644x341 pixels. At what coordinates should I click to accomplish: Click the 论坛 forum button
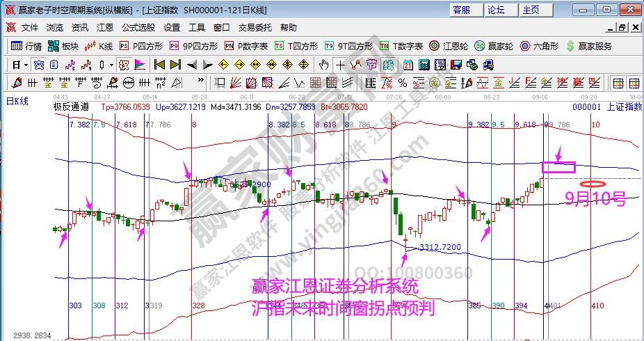(x=497, y=10)
